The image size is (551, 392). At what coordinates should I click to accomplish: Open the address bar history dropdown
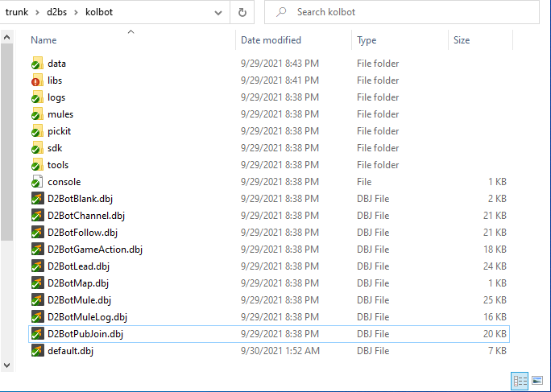[x=218, y=13]
